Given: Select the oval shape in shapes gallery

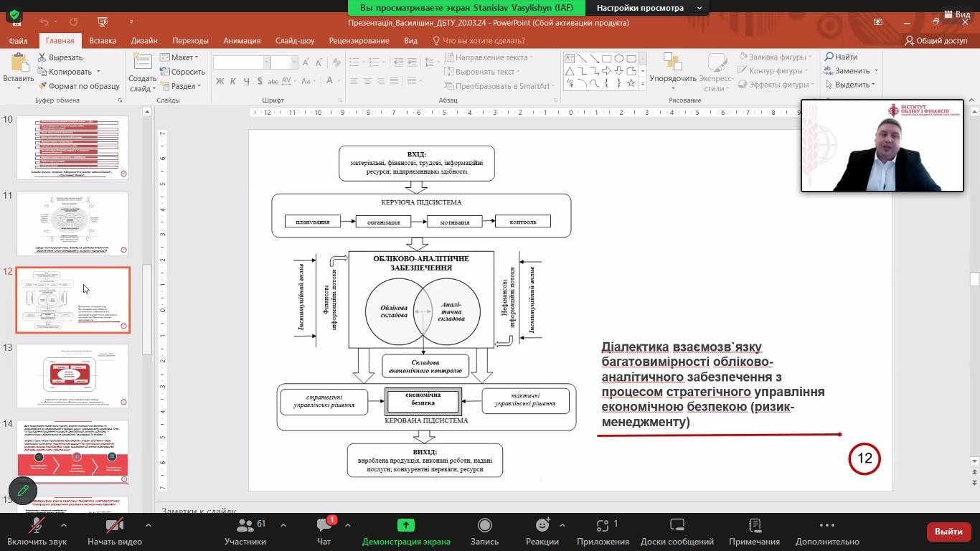Looking at the screenshot, I should click(x=618, y=58).
